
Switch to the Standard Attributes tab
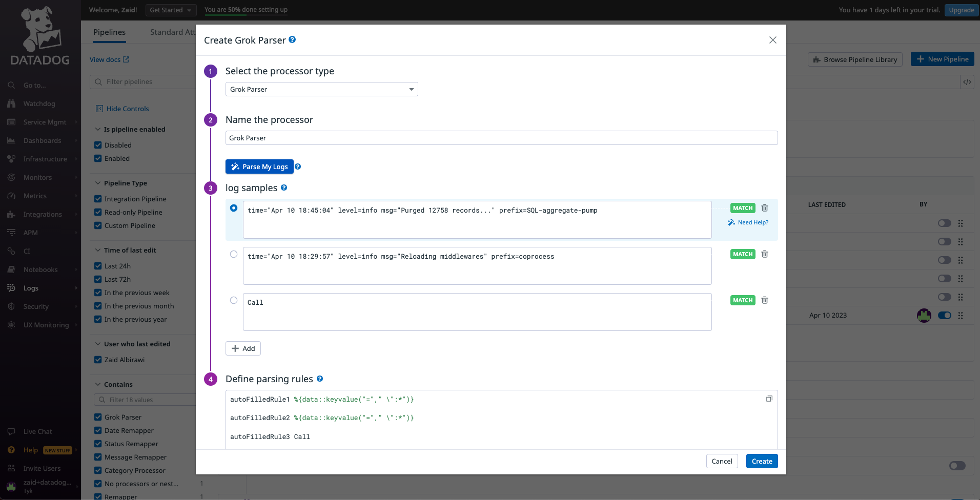pos(172,32)
